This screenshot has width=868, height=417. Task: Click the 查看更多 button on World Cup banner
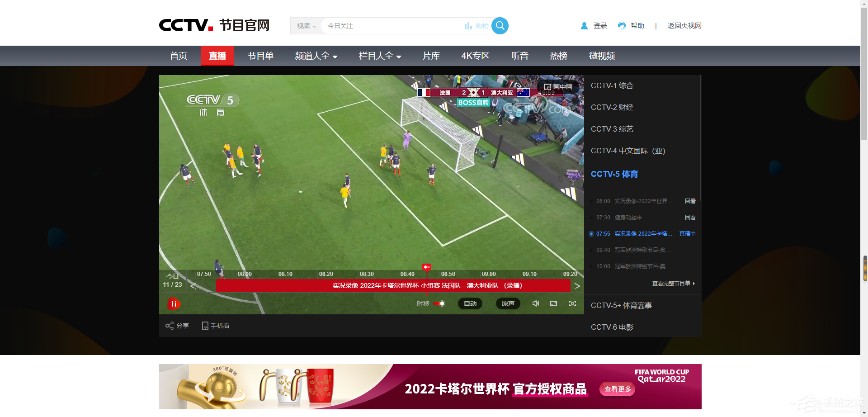pos(618,389)
